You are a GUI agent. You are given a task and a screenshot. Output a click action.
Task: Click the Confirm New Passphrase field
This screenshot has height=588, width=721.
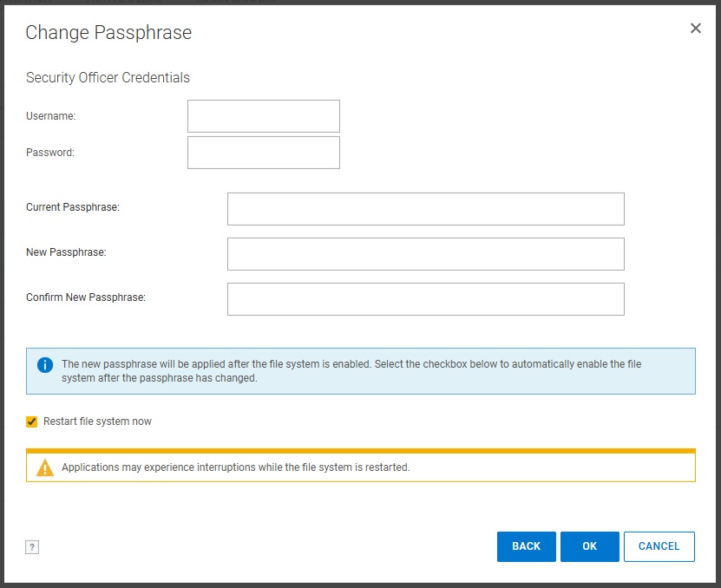point(425,298)
